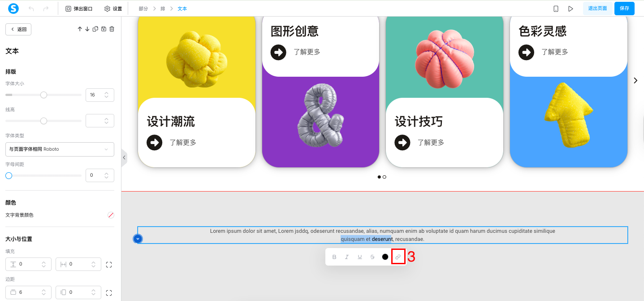Click arrow icon on 色彩灵感 card

pyautogui.click(x=527, y=52)
